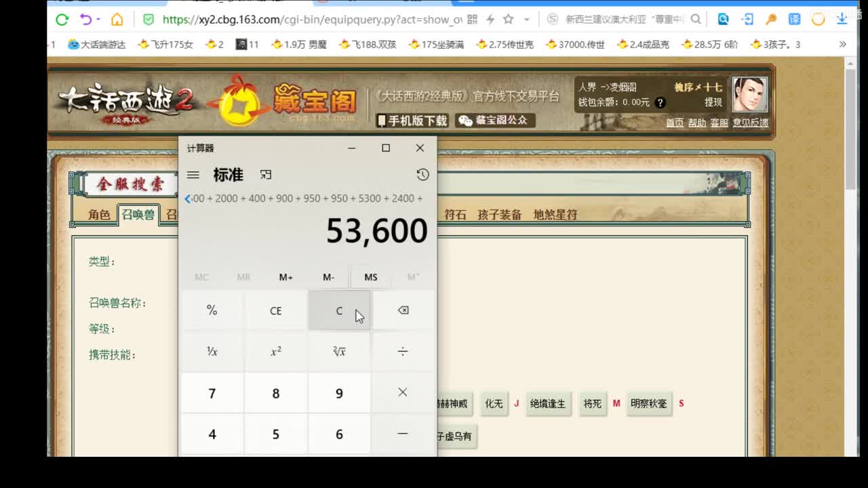Click the 藏宝阁公众 WeChat button
The height and width of the screenshot is (488, 868).
point(495,121)
